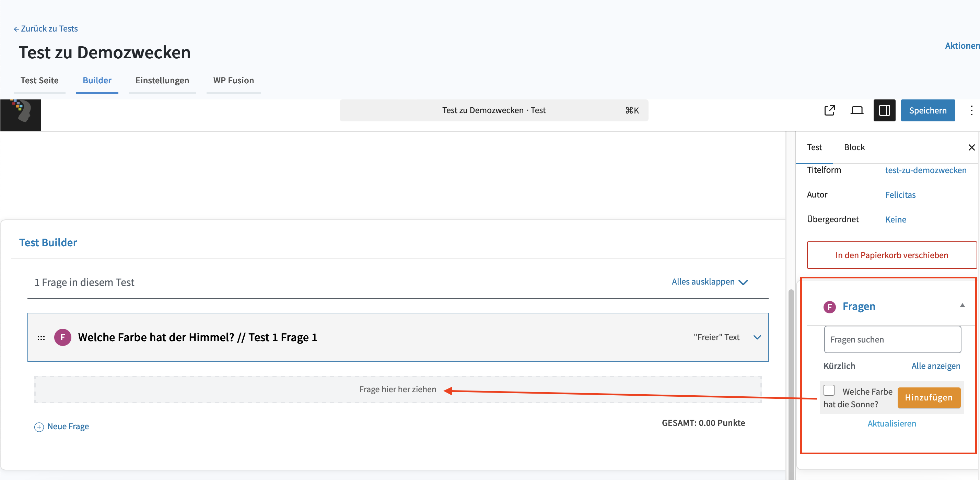Select the Builder tab
980x480 pixels.
(x=97, y=80)
